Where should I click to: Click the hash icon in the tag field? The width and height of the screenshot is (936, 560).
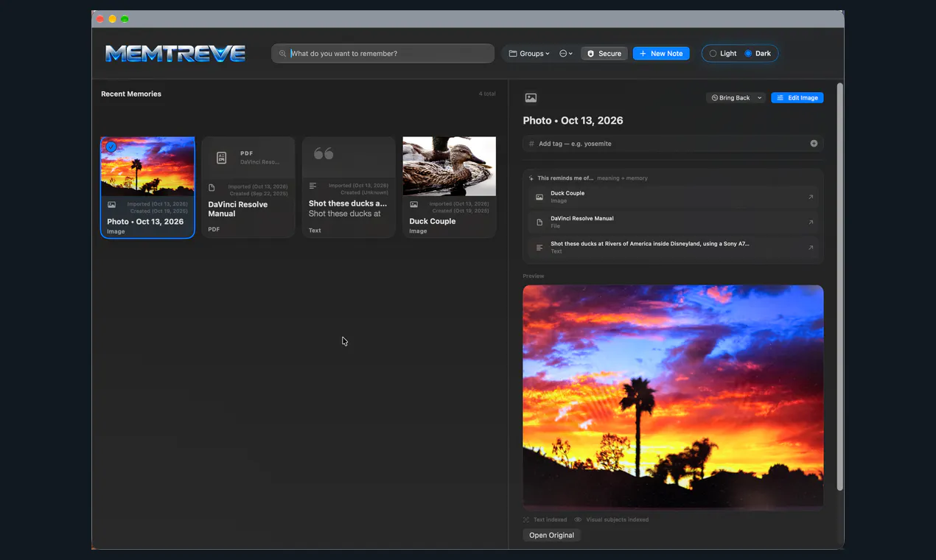(x=531, y=144)
